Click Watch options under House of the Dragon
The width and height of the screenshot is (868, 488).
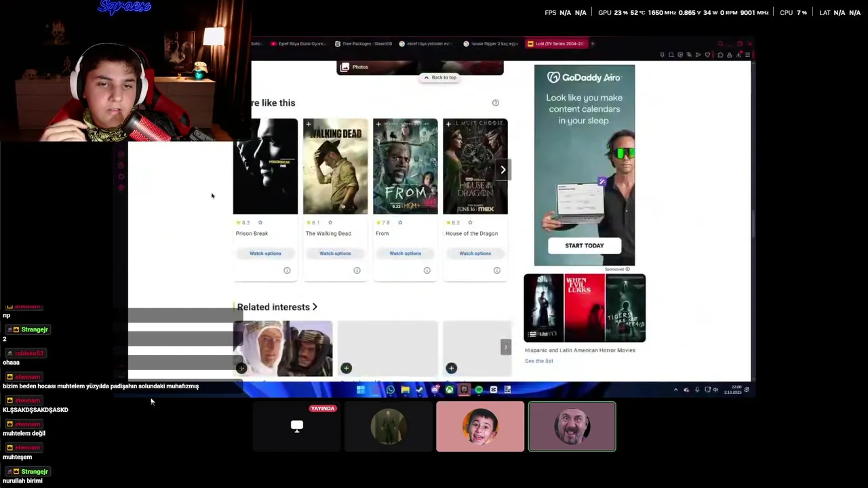pos(475,253)
